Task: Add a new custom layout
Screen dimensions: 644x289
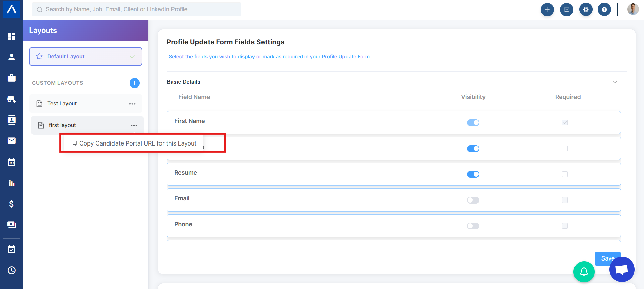Action: [x=134, y=83]
